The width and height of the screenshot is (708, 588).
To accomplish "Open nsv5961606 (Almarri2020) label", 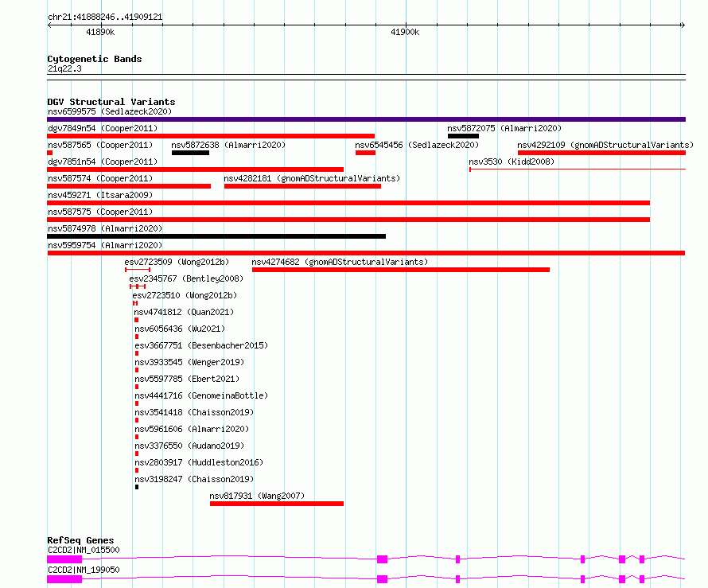I will pyautogui.click(x=192, y=429).
